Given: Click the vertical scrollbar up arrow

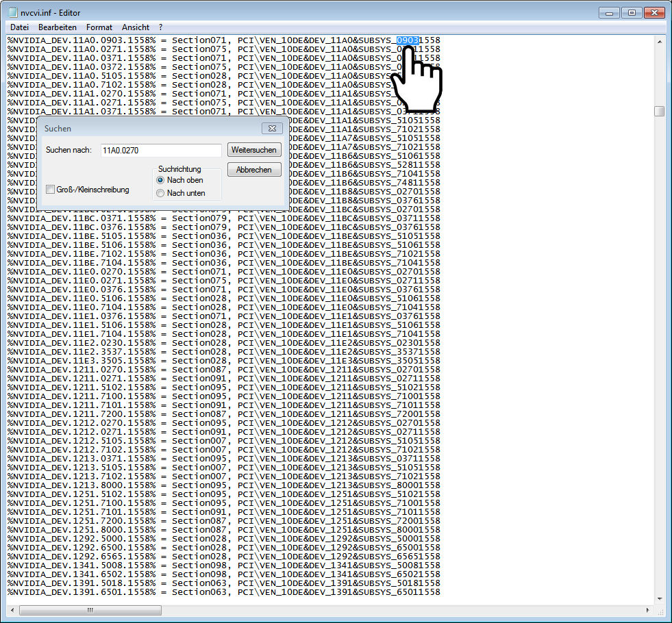Looking at the screenshot, I should tap(660, 42).
